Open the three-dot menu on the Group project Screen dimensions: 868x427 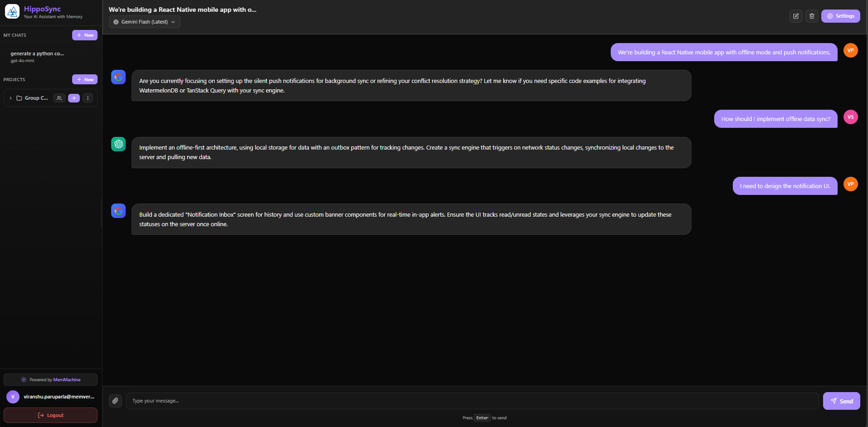click(88, 98)
